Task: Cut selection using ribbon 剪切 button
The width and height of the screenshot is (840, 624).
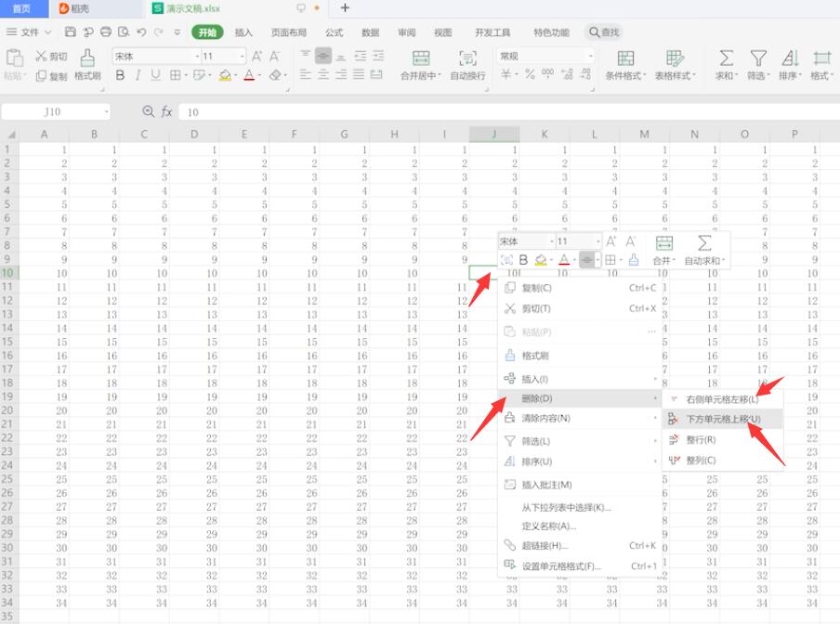Action: 51,57
